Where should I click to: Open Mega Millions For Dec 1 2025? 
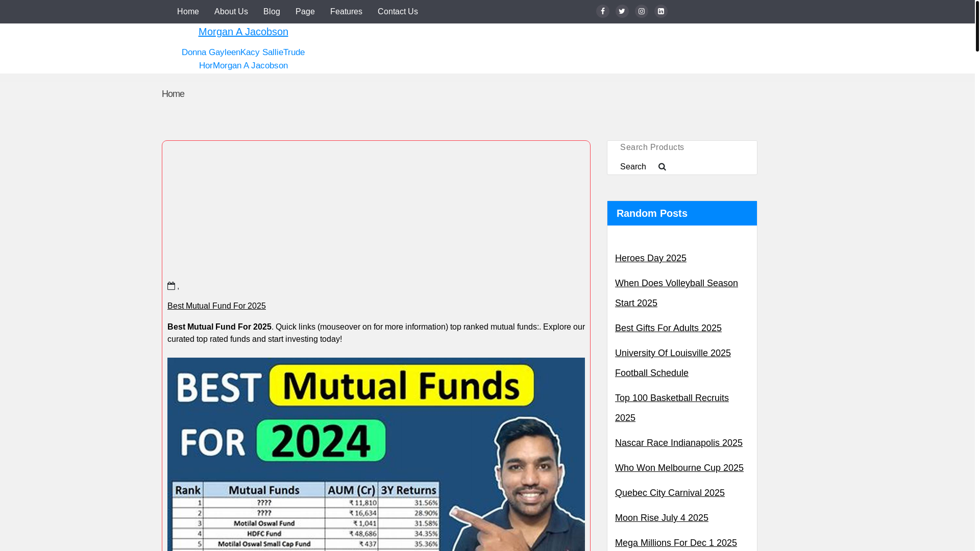coord(676,543)
